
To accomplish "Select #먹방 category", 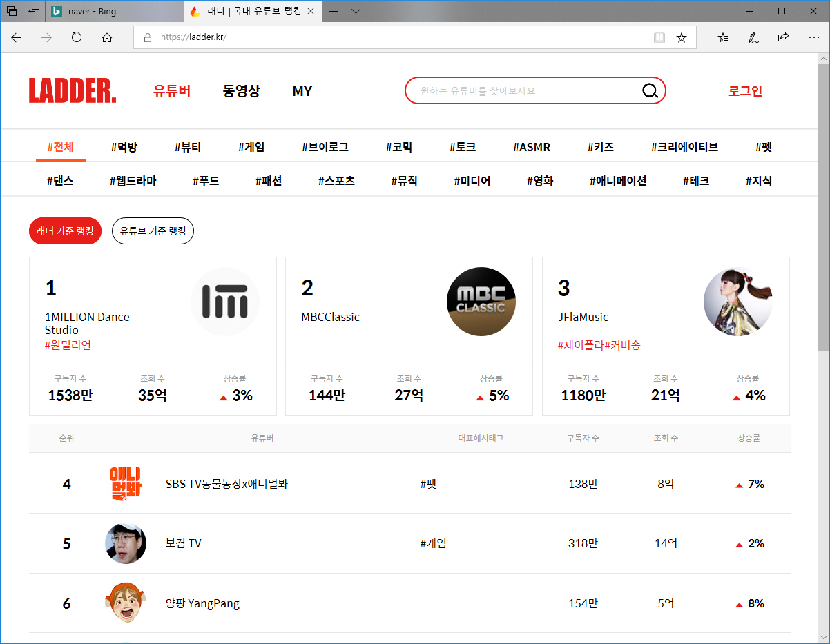I will pos(124,147).
